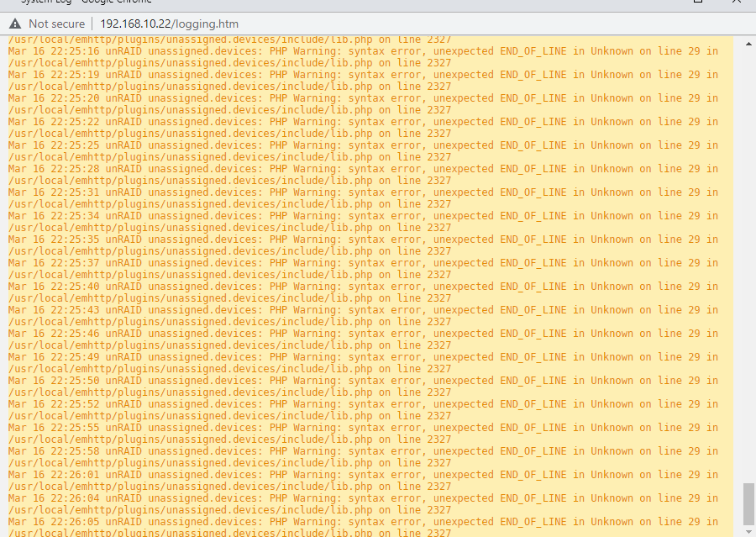Click the log entry at Mar 16 22:26:04

tap(363, 503)
